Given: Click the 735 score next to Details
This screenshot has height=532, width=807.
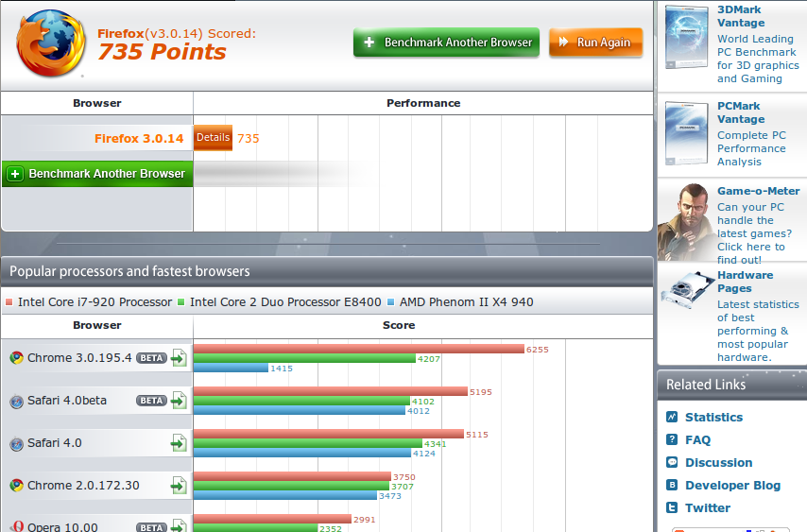Looking at the screenshot, I should coord(249,138).
